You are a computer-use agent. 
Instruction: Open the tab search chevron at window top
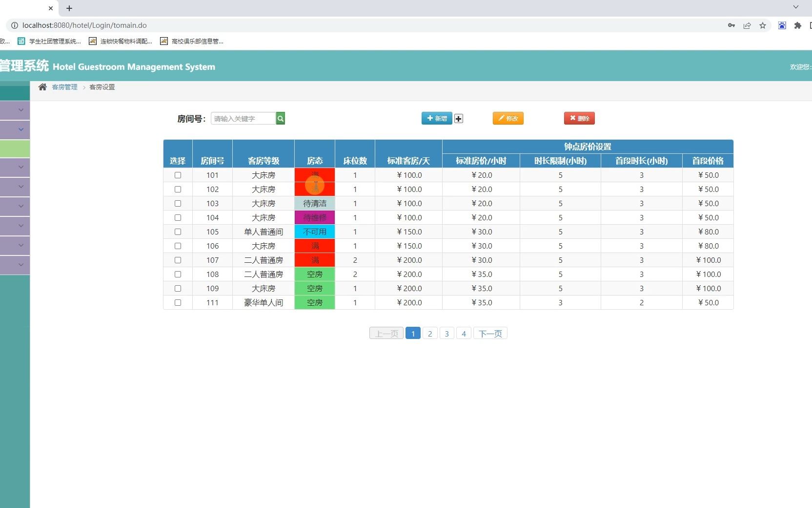(796, 7)
